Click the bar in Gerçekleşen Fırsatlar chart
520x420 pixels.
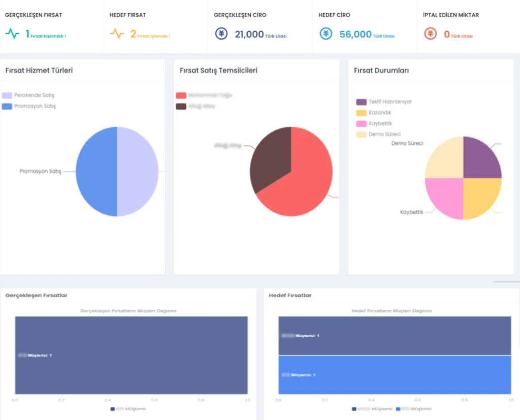pos(131,355)
